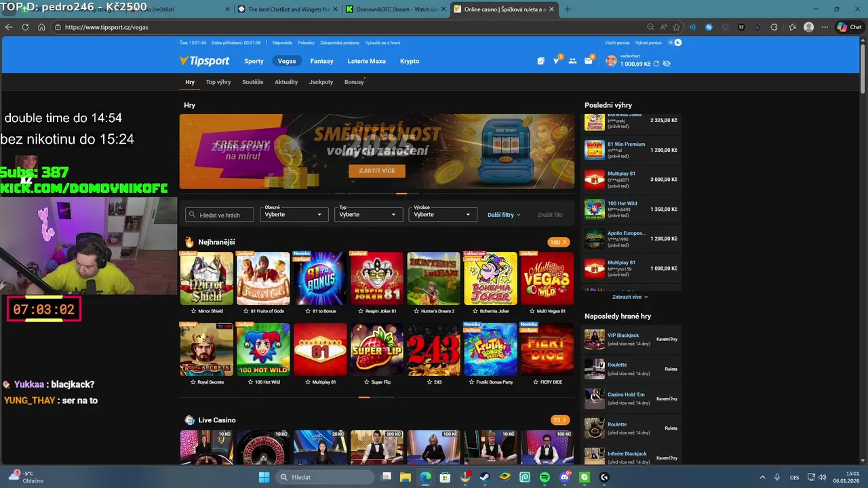Click the user avatar vaclavhart
868x488 pixels.
(x=611, y=61)
